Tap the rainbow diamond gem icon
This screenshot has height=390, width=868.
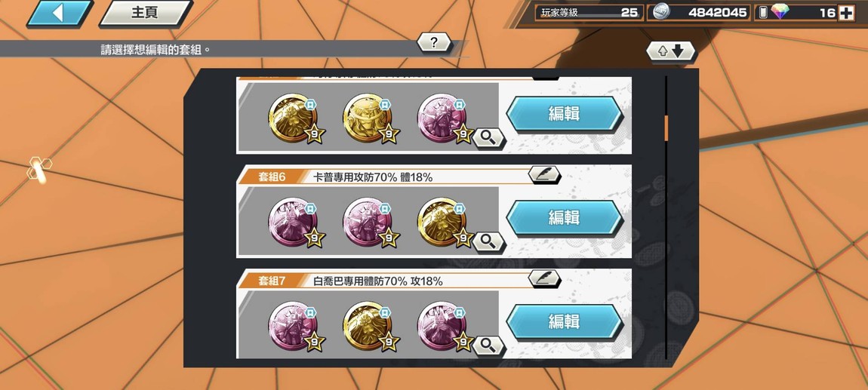tap(780, 12)
